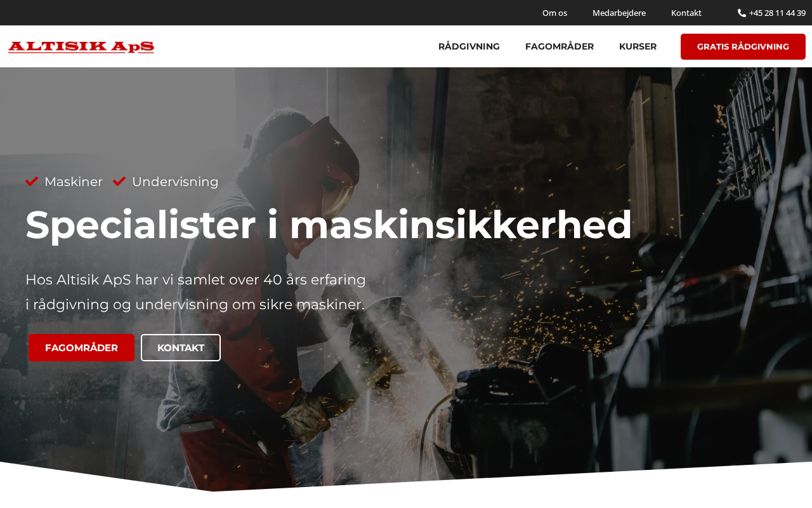The image size is (812, 508).
Task: Click the outlined KONTAKT hero button
Action: pyautogui.click(x=181, y=347)
